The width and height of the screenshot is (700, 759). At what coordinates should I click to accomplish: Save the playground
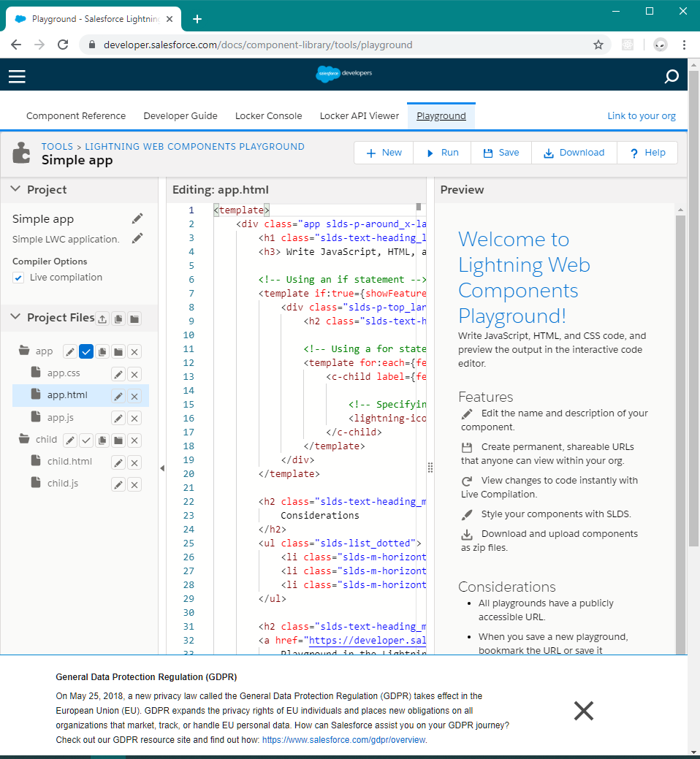(x=501, y=153)
